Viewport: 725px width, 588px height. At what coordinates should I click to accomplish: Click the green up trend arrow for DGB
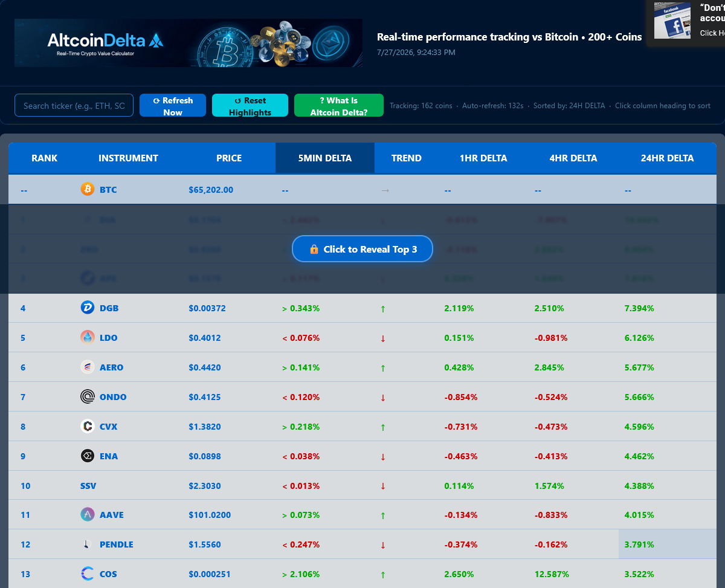[x=383, y=309]
